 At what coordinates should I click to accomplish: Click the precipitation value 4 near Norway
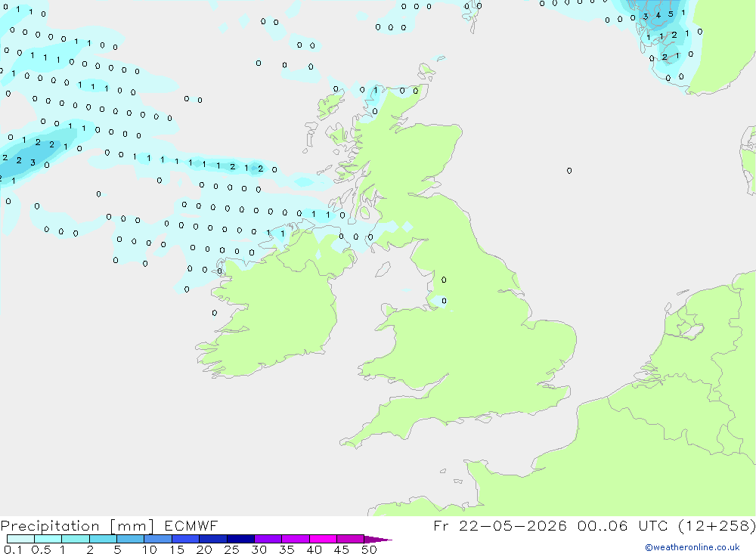[x=658, y=15]
